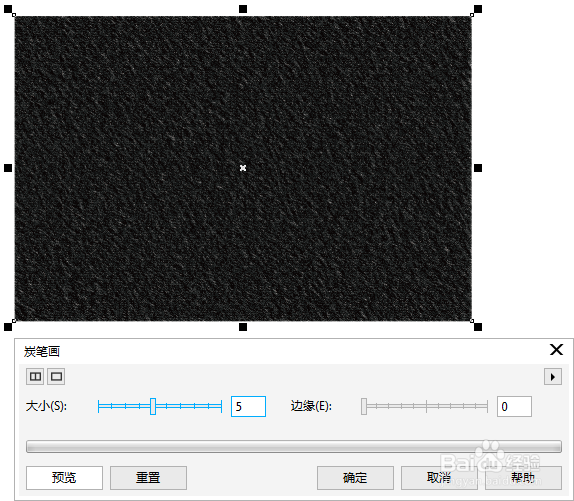
Task: Close the 炭笔画 dialog
Action: [556, 349]
